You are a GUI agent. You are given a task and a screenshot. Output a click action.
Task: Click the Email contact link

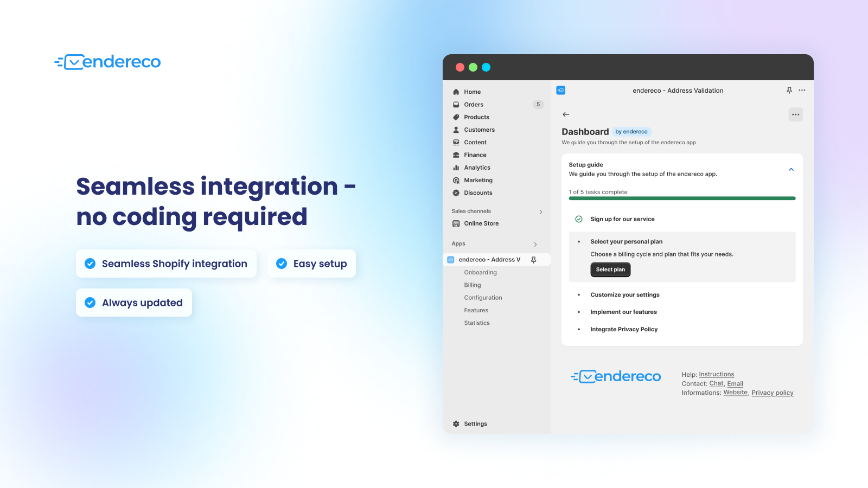coord(735,384)
